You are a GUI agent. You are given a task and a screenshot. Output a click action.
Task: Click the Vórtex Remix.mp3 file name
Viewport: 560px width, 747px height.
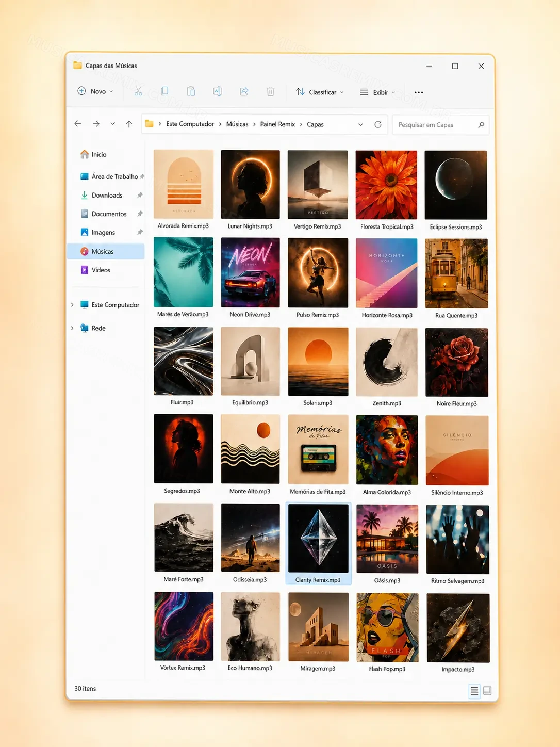coord(183,668)
